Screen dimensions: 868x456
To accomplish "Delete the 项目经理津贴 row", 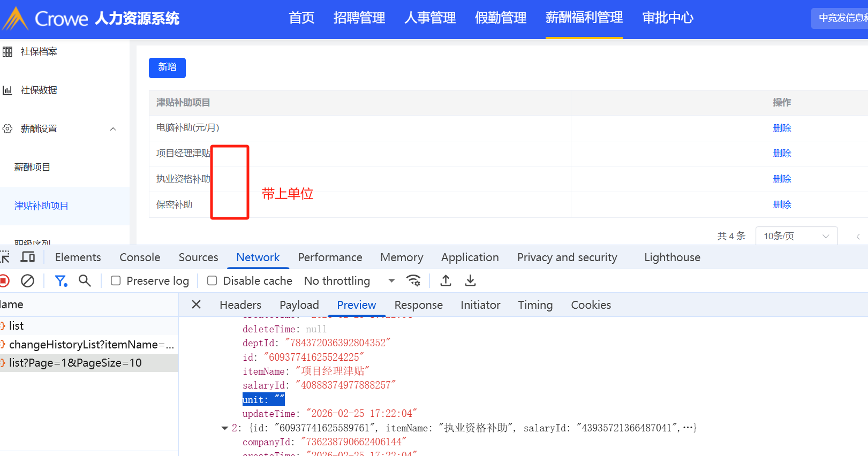I will click(782, 154).
